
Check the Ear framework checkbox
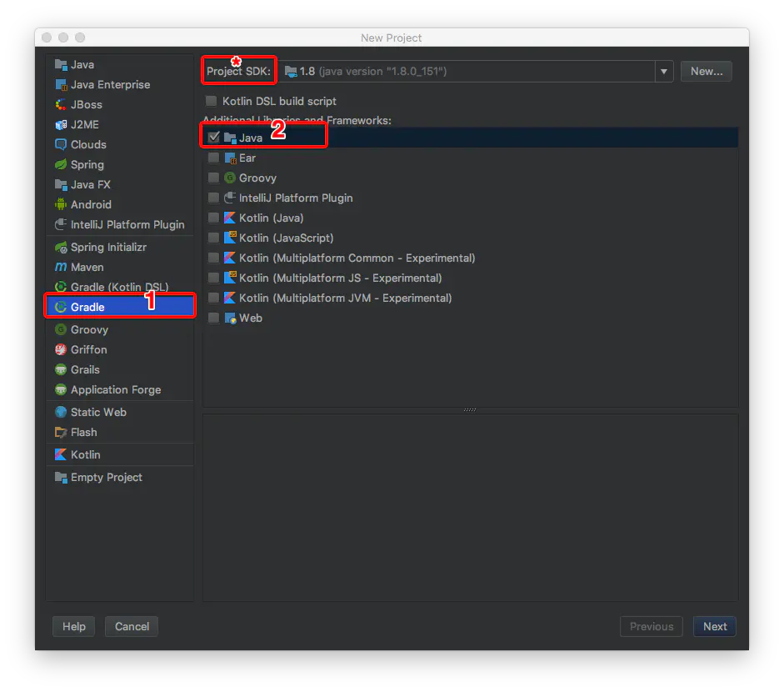point(214,158)
